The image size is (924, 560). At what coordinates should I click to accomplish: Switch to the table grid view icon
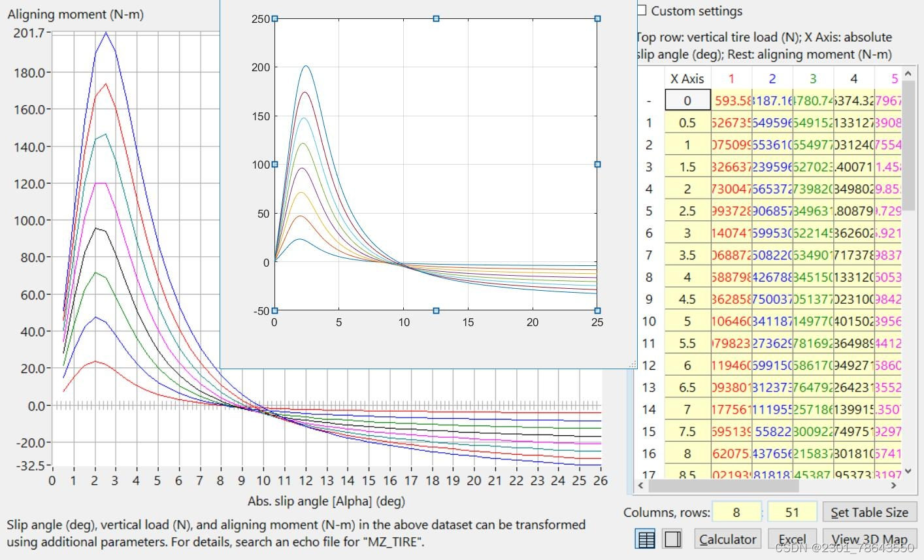click(x=646, y=539)
